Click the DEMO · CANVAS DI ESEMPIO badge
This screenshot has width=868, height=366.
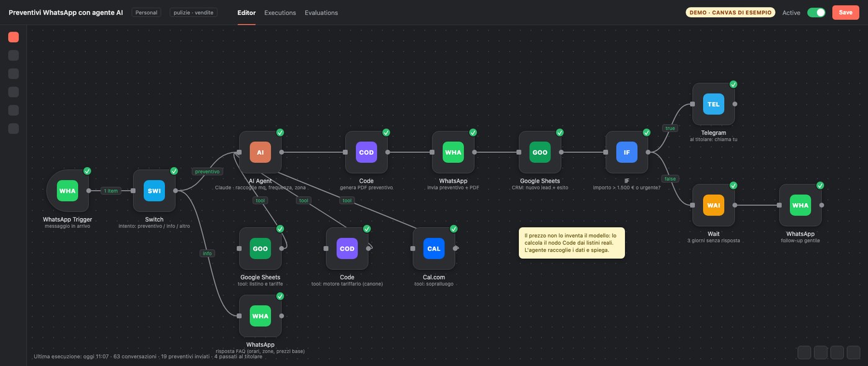point(730,12)
